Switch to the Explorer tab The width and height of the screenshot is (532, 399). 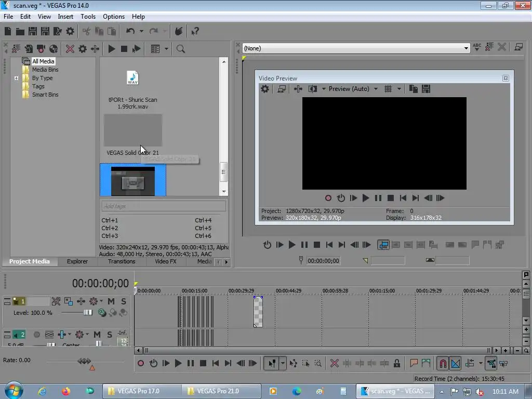(77, 261)
